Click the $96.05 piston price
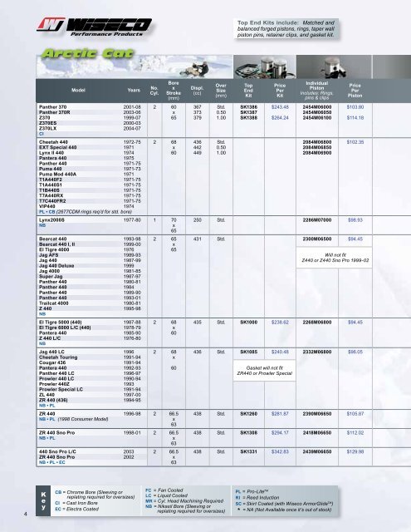This screenshot has height=532, width=411. pyautogui.click(x=355, y=352)
